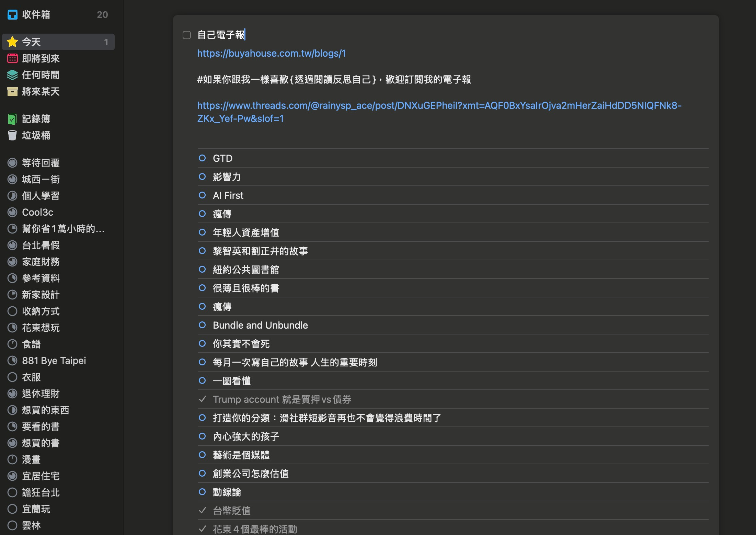
Task: Select the 退休理財 project
Action: pyautogui.click(x=41, y=394)
